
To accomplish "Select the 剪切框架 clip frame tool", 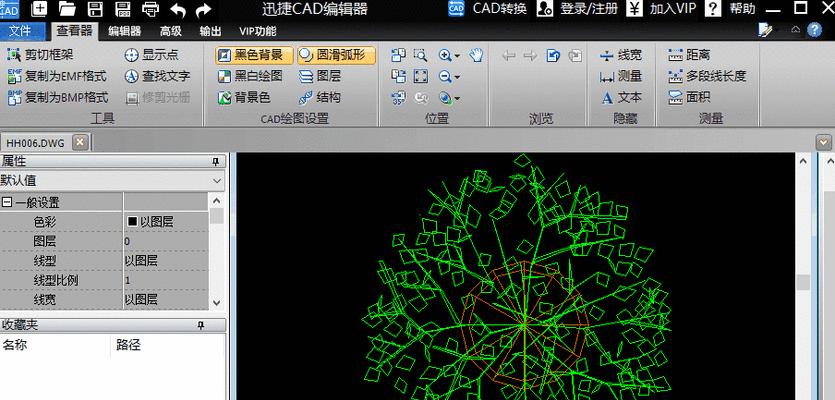I will coord(40,55).
